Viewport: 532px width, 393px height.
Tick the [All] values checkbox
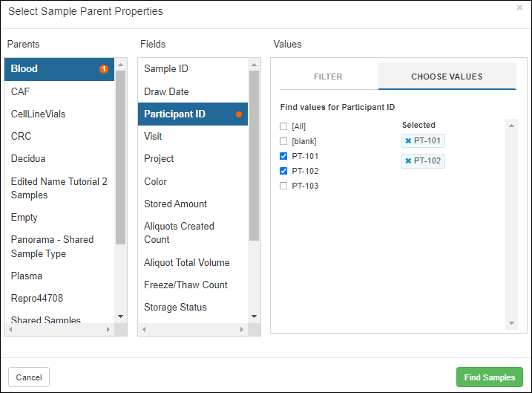coord(283,126)
